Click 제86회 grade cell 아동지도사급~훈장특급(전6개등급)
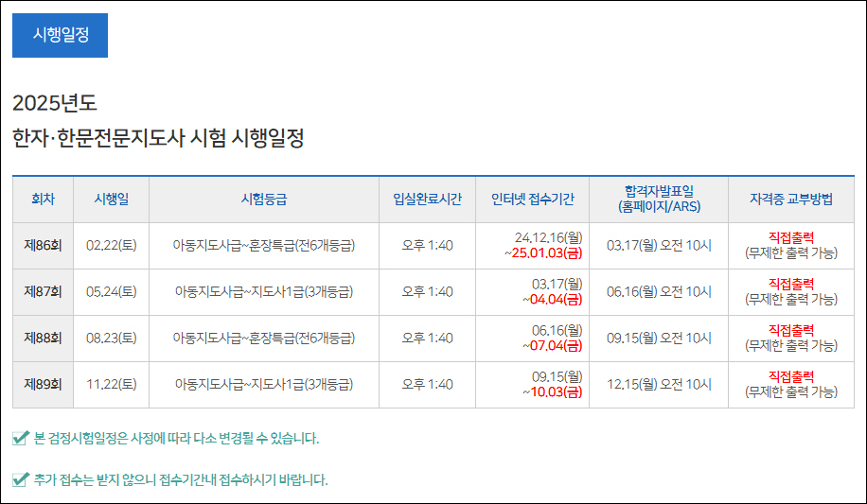This screenshot has width=867, height=504. [264, 245]
